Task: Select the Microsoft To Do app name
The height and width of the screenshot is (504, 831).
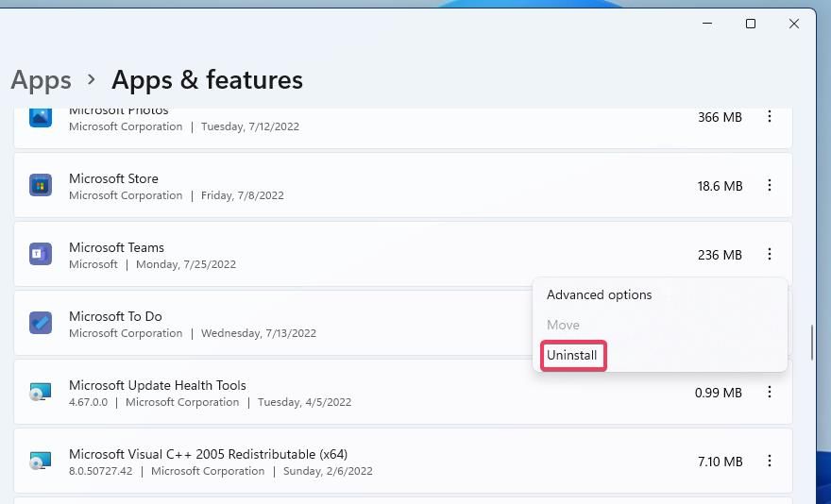Action: click(x=115, y=316)
